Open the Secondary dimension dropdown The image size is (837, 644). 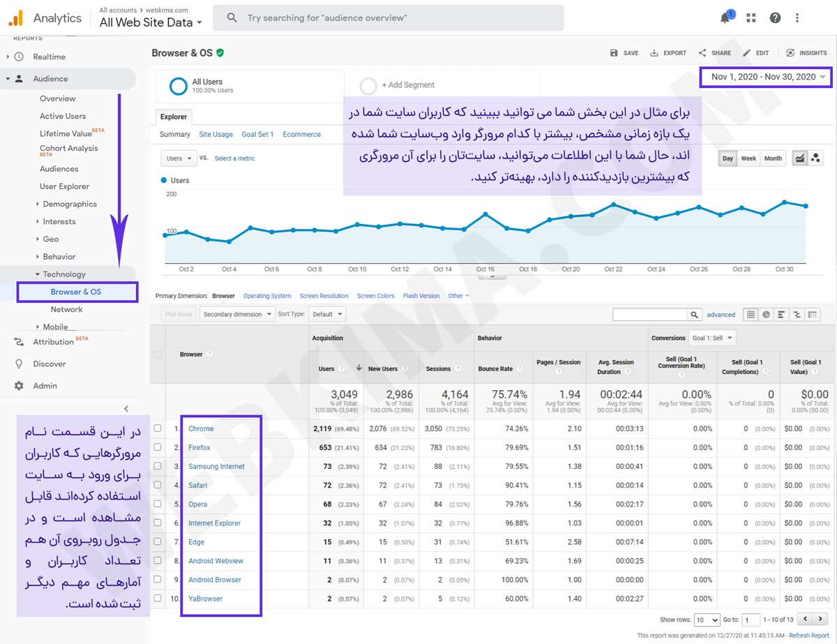point(237,315)
